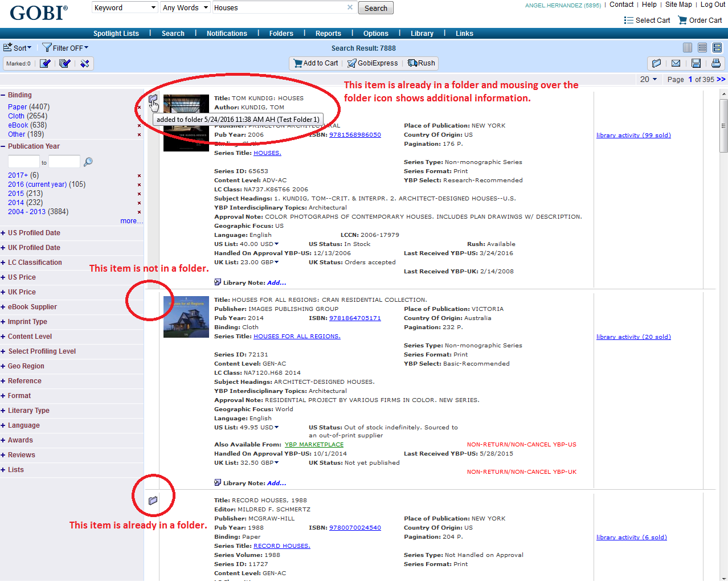Click the red x next to 2015
This screenshot has width=728, height=582.
pyautogui.click(x=139, y=194)
